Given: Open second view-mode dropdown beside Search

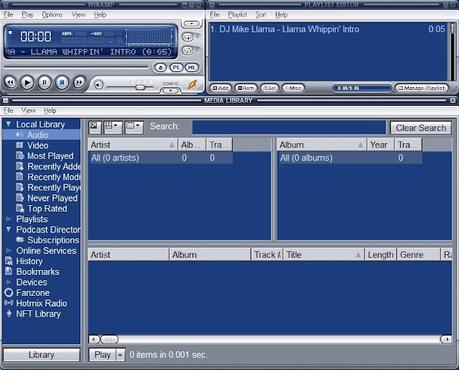Looking at the screenshot, I should (113, 127).
